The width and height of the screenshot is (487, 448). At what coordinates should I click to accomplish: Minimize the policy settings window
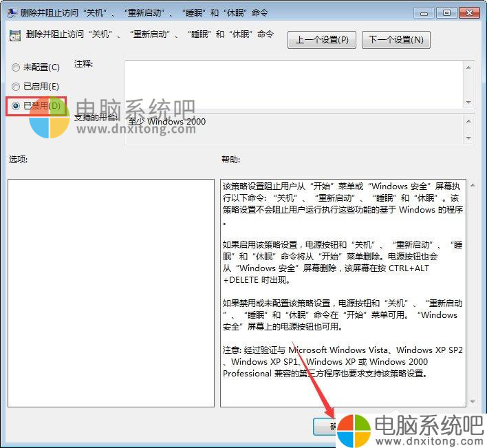click(424, 13)
